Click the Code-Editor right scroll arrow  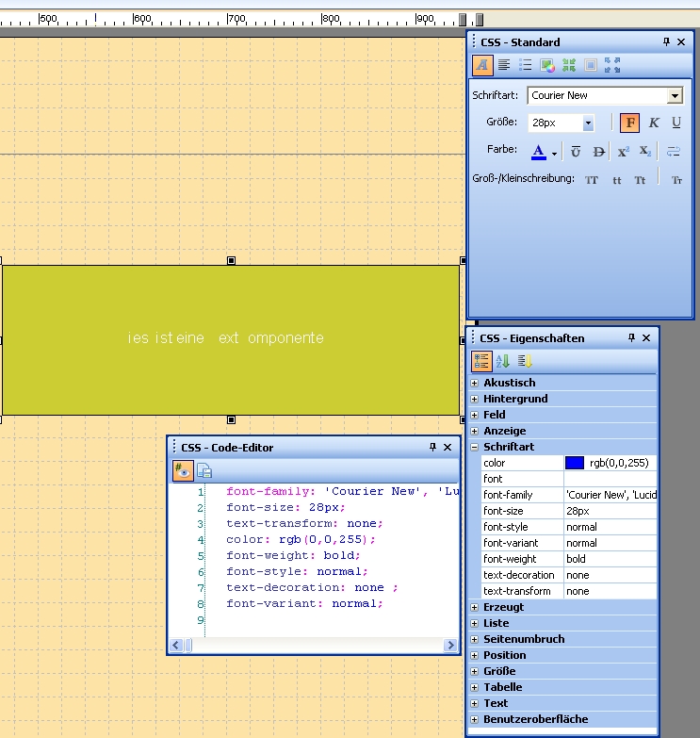coord(450,646)
